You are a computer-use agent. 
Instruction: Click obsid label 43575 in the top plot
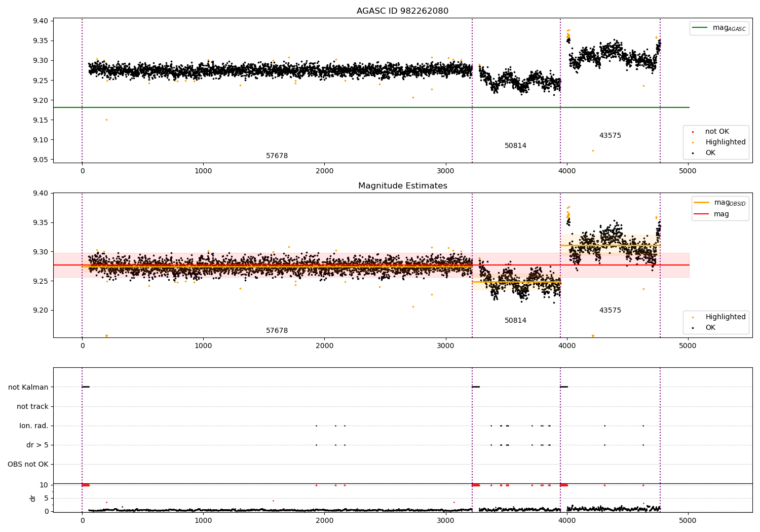610,136
